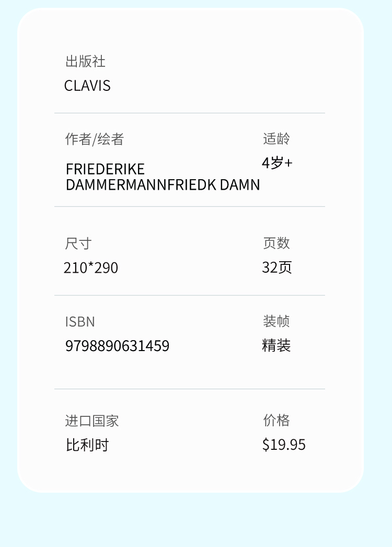Viewport: 392px width, 547px height.
Task: Click the 价格 price label
Action: 276,420
